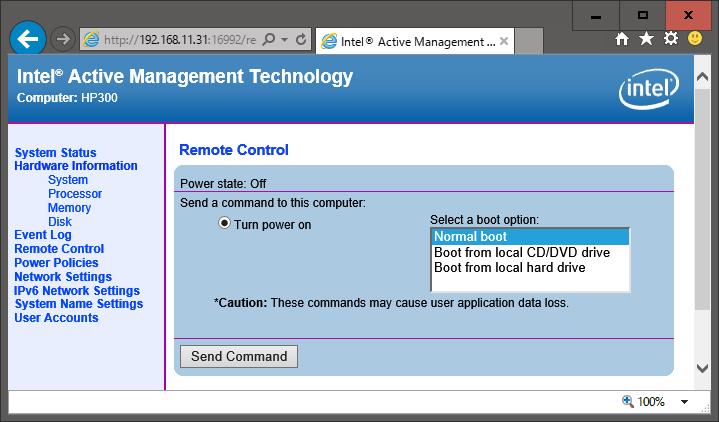Click the Internet Explorer page icon in address bar
The height and width of the screenshot is (422, 719).
(91, 40)
